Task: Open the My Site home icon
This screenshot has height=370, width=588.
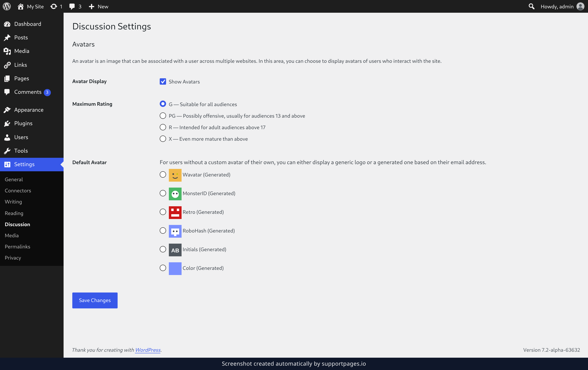Action: [x=20, y=6]
